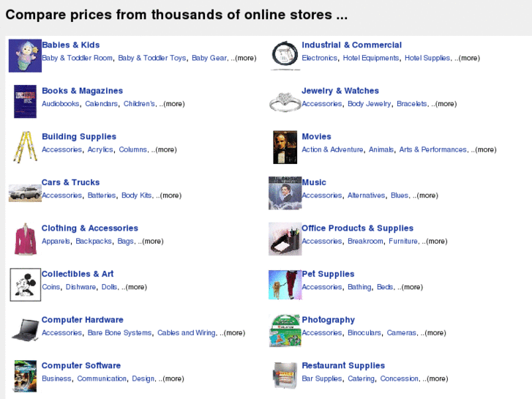This screenshot has width=532, height=399.
Task: Click the diamond ring Jewelry image
Action: pyautogui.click(x=285, y=101)
